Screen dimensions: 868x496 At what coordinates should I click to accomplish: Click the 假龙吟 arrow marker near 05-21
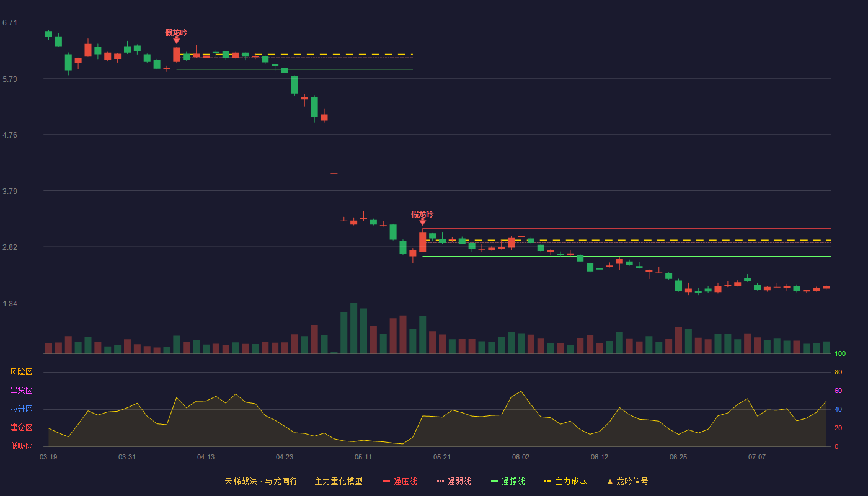pos(422,221)
